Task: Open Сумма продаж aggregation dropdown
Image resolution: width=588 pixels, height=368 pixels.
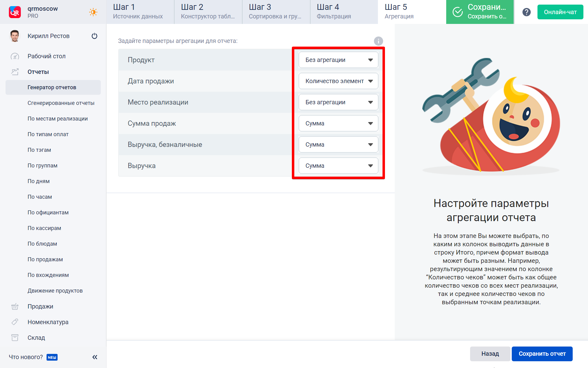Action: (338, 123)
